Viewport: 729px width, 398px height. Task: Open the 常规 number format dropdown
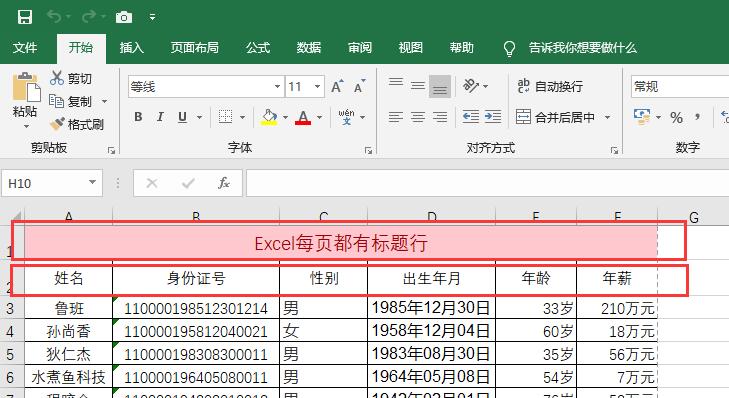pyautogui.click(x=680, y=87)
